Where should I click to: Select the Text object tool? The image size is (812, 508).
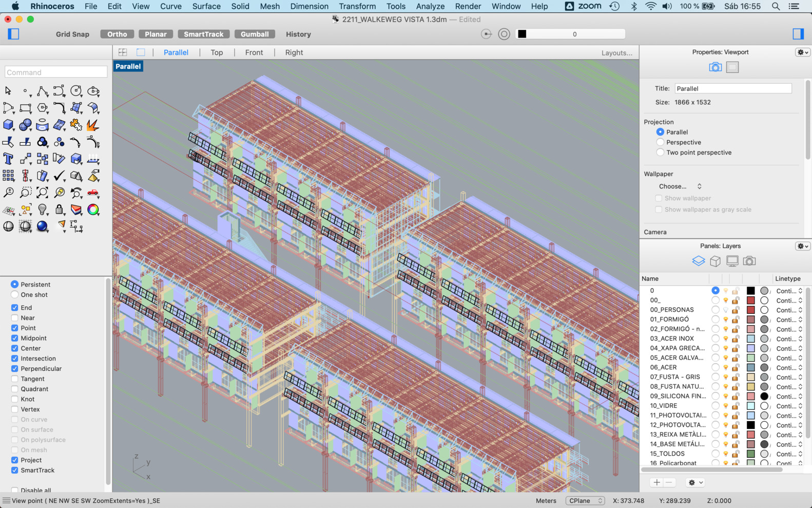(x=8, y=159)
